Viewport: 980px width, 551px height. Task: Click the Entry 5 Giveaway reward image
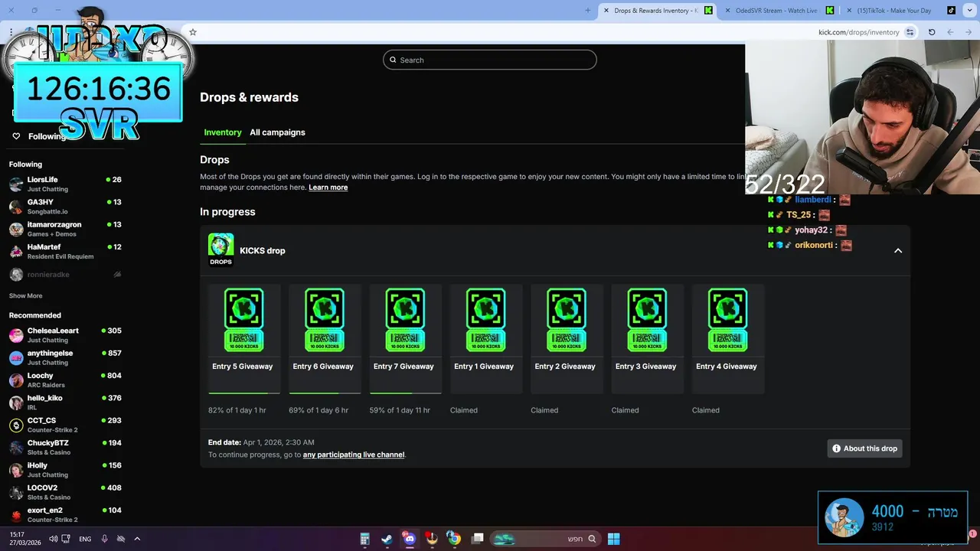pos(243,320)
